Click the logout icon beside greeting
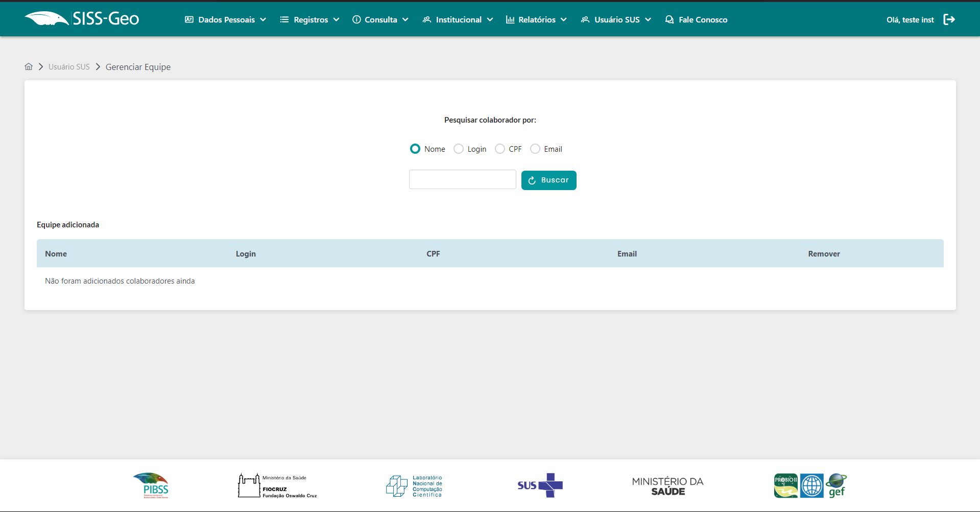Viewport: 980px width, 512px height. click(949, 19)
